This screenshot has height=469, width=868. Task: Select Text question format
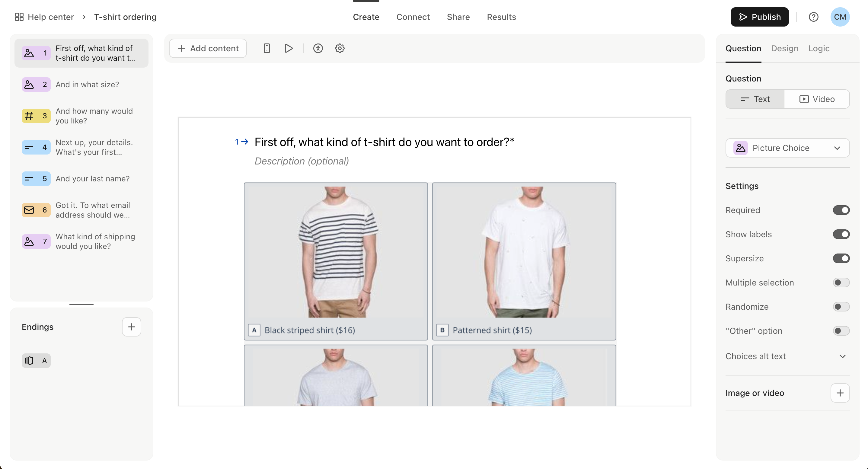coord(755,99)
